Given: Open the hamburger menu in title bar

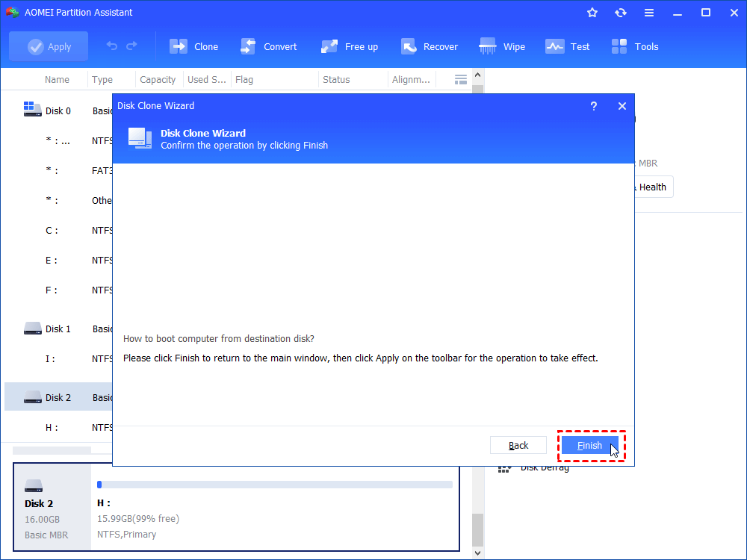Looking at the screenshot, I should tap(649, 13).
